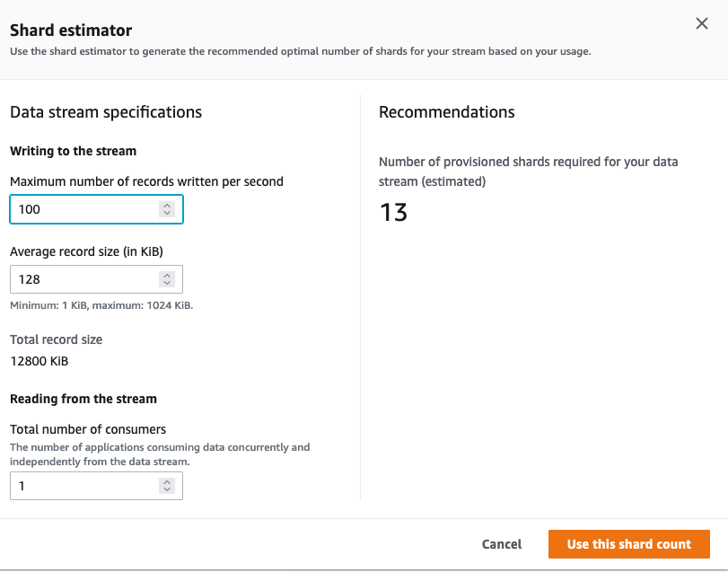728x572 pixels.
Task: Click the Recommendations heading
Action: (x=446, y=112)
